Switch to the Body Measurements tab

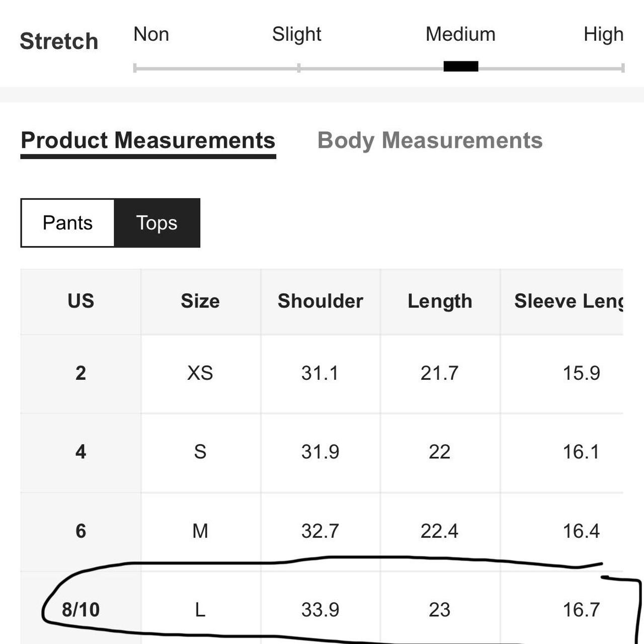click(x=430, y=140)
